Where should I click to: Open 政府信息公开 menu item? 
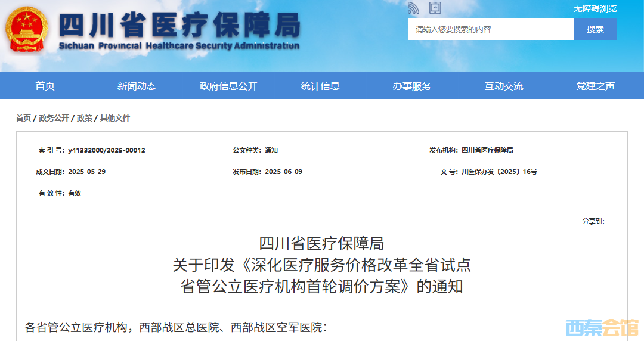228,86
